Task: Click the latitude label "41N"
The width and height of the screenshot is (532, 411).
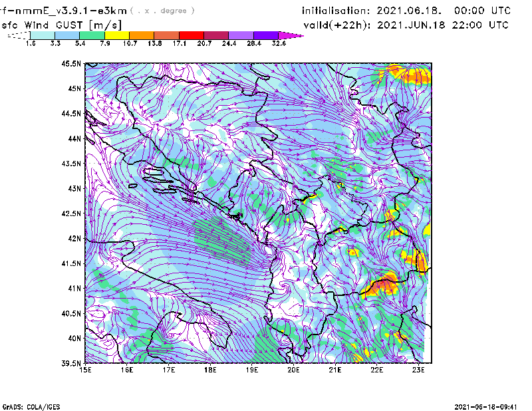Action: pyautogui.click(x=74, y=289)
